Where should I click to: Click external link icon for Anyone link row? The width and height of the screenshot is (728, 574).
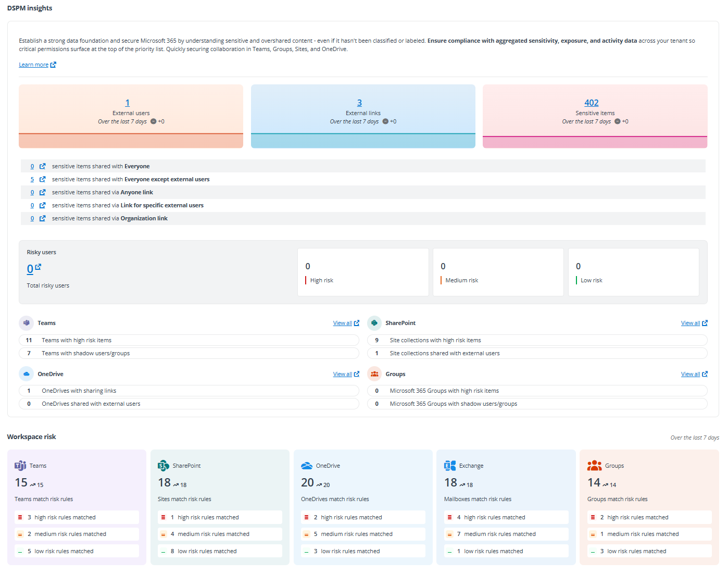point(42,192)
